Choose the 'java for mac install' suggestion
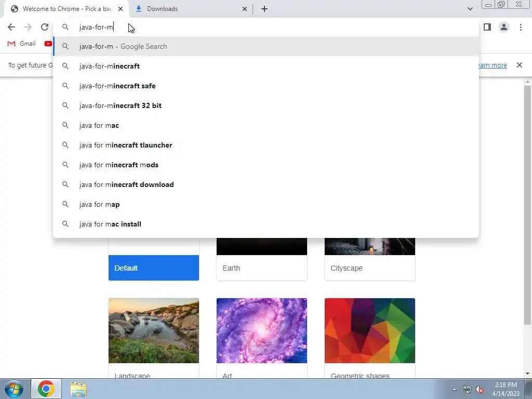The width and height of the screenshot is (532, 399). coord(266,224)
